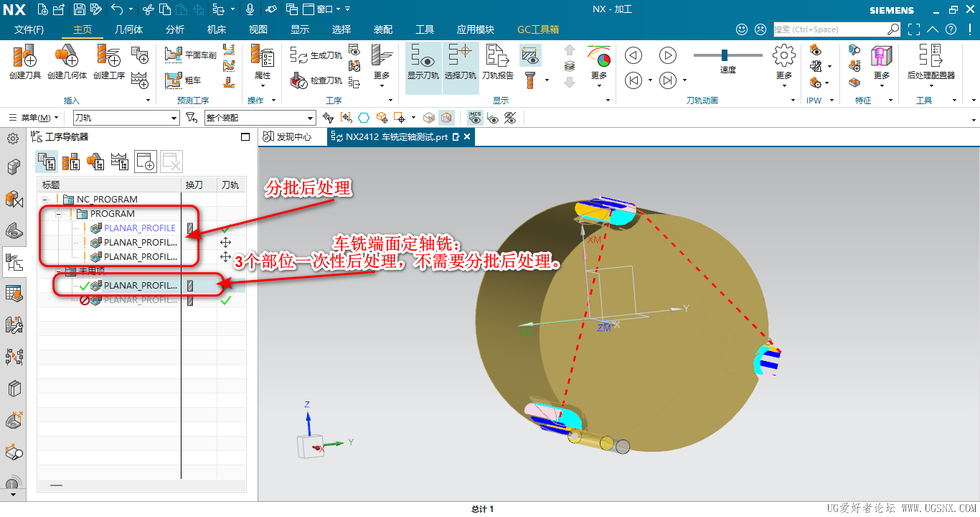Open the 文件(F) menu

click(x=29, y=29)
